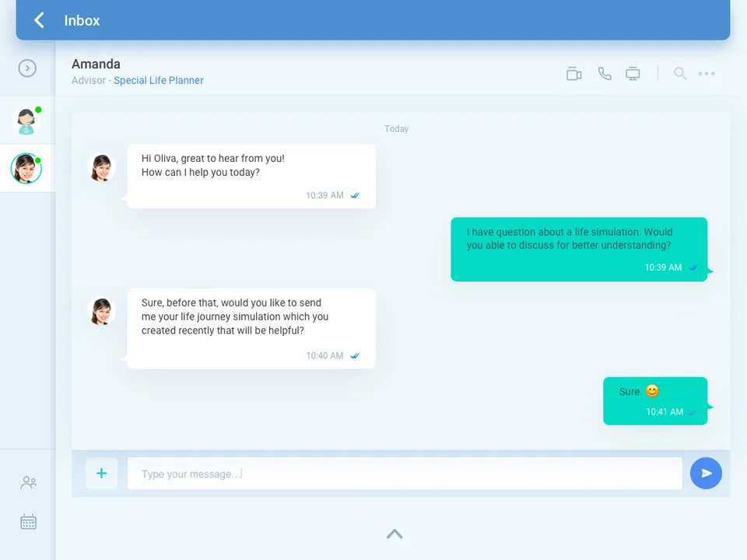Click the Inbox header title
The image size is (747, 560).
click(x=82, y=20)
